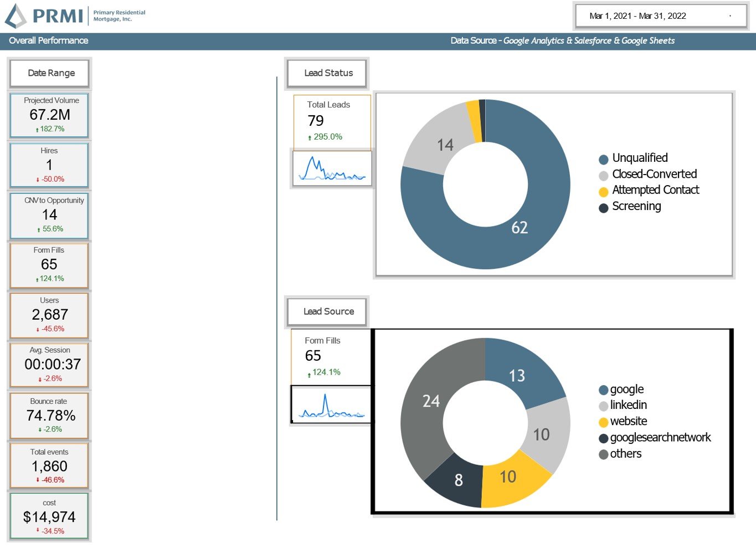Click the googlesearchnetwork slice labeled 8
The height and width of the screenshot is (553, 756).
click(x=458, y=480)
